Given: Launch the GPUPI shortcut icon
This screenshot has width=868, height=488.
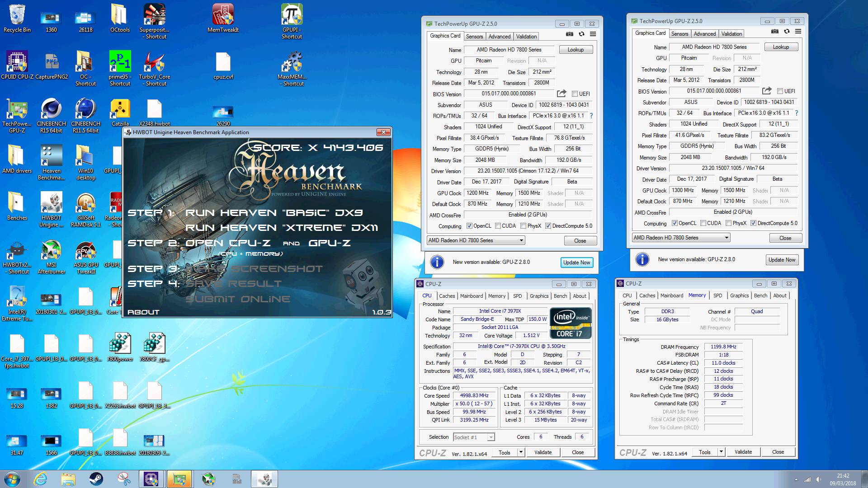Looking at the screenshot, I should [292, 21].
